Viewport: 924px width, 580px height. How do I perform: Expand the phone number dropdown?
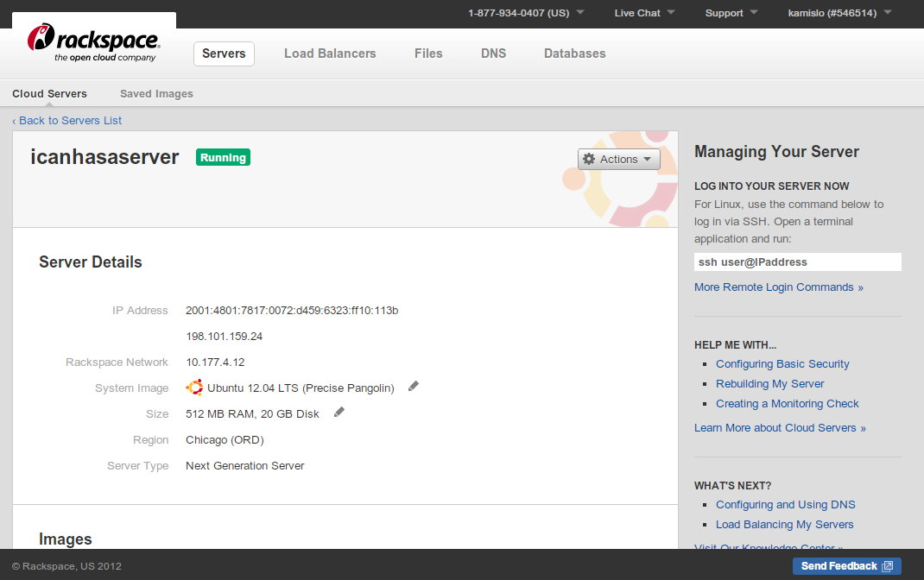click(x=526, y=13)
